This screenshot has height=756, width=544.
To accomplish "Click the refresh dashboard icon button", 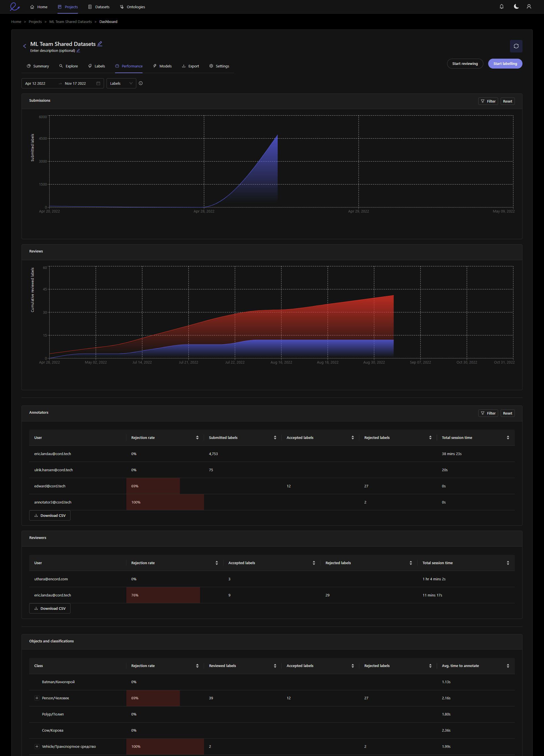I will 516,46.
